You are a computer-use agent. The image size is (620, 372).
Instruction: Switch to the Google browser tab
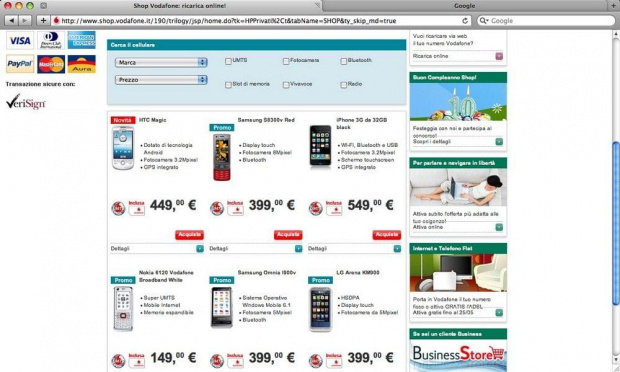click(464, 6)
